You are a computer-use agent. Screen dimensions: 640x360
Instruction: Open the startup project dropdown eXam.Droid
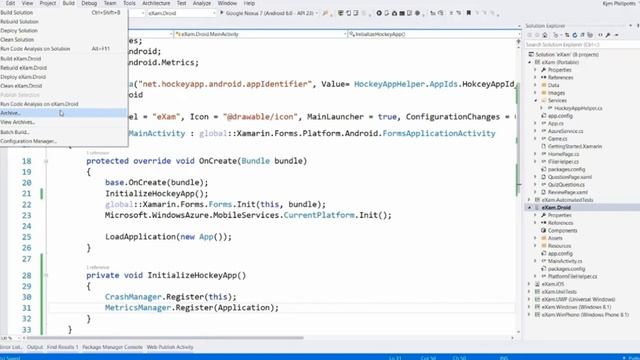(181, 13)
